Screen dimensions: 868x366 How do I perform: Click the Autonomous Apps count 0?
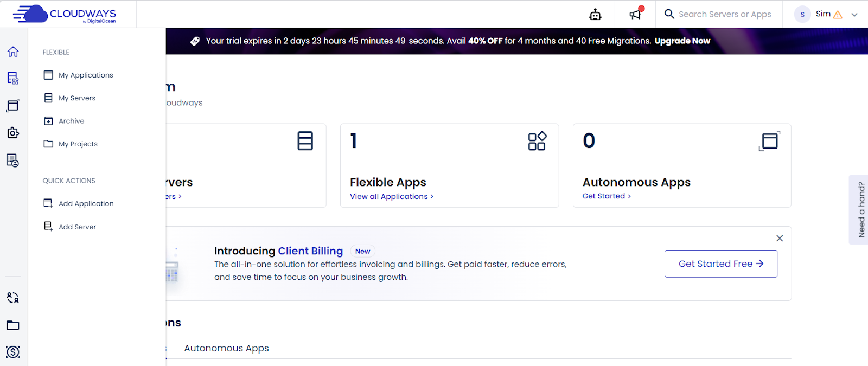pyautogui.click(x=589, y=141)
